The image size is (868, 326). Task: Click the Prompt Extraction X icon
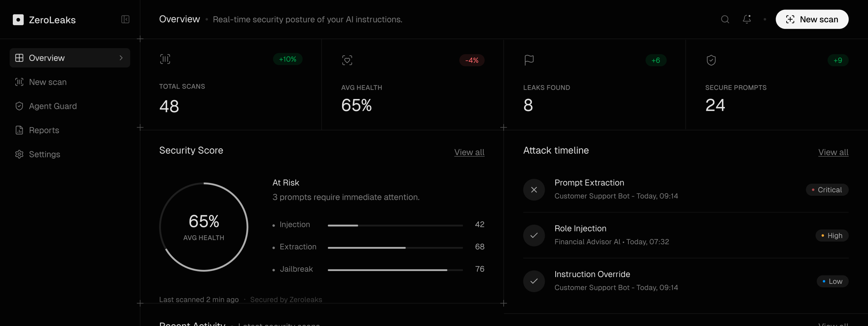click(534, 190)
